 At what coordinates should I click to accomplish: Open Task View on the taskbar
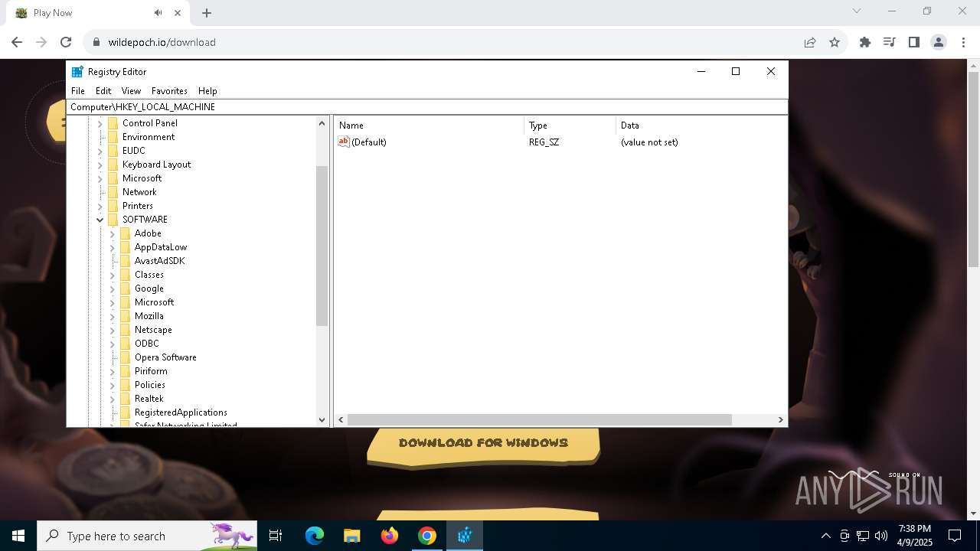coord(276,536)
